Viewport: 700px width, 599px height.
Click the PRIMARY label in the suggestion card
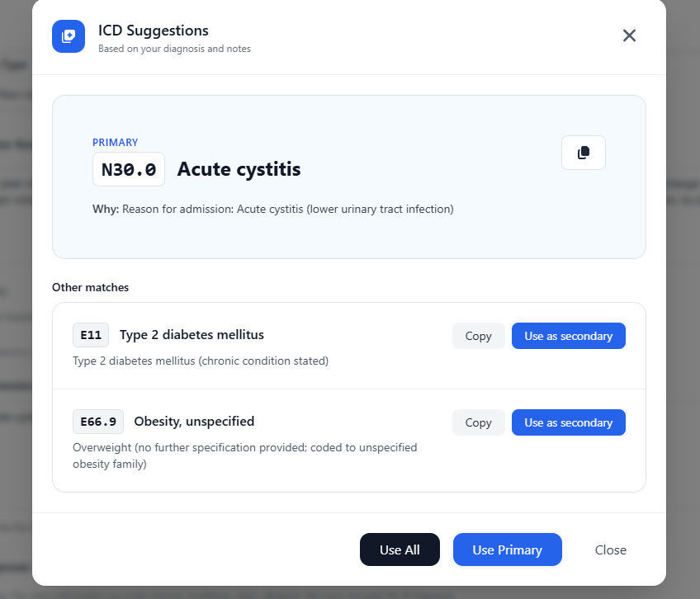pos(115,142)
